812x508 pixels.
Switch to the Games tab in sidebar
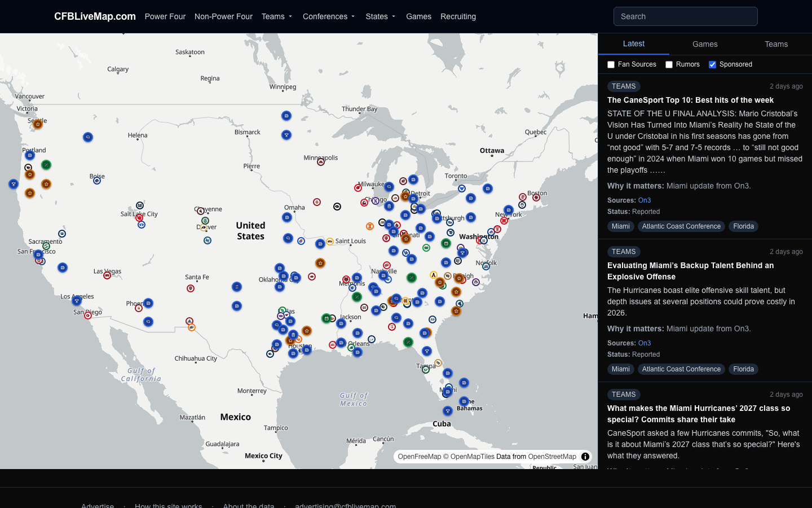pos(705,44)
